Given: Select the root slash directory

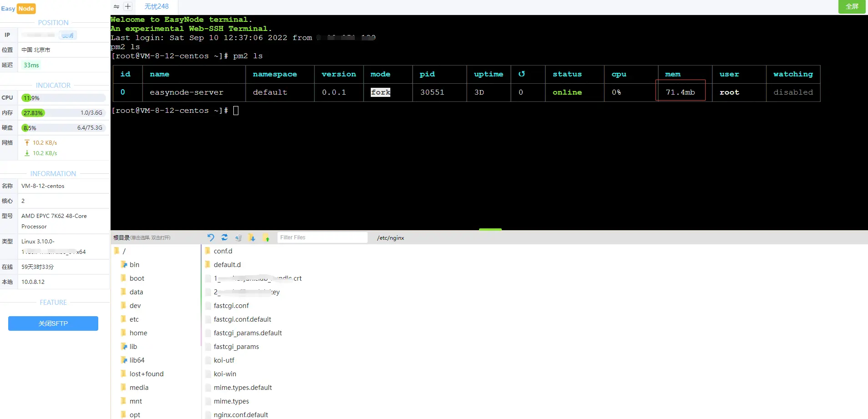Looking at the screenshot, I should (124, 251).
